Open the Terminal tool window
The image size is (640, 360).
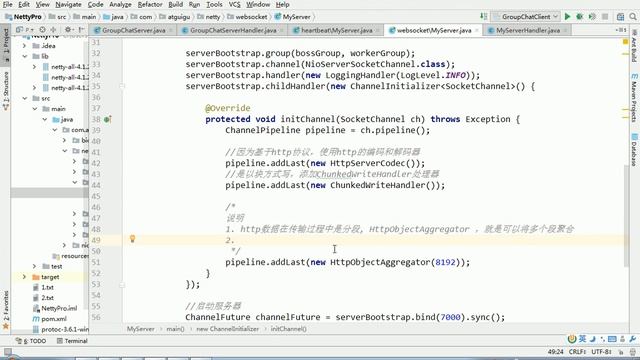click(x=72, y=341)
